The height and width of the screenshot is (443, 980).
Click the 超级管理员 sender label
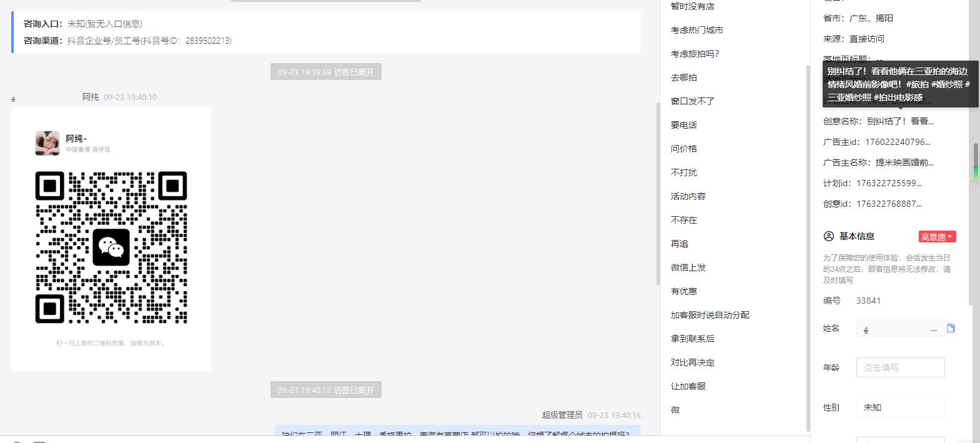(562, 415)
